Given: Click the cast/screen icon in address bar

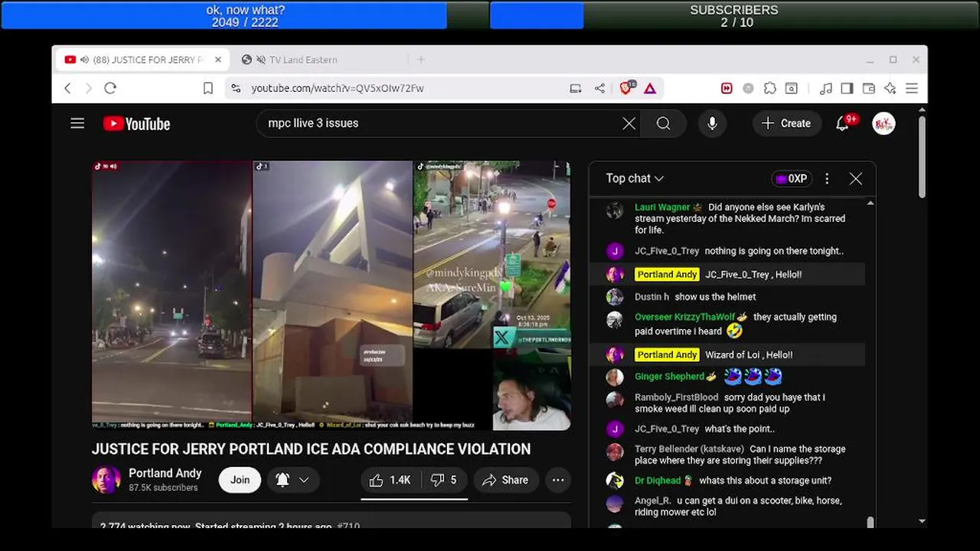Looking at the screenshot, I should coord(576,88).
